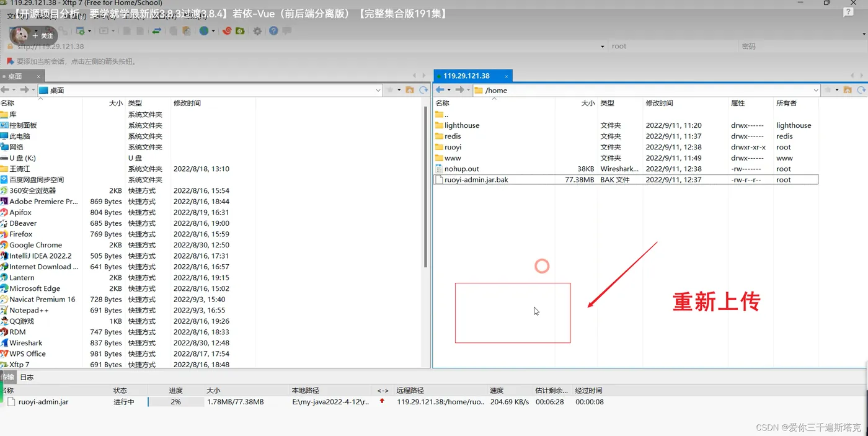Image resolution: width=868 pixels, height=436 pixels.
Task: Sort the local list by 大小 column
Action: click(104, 103)
